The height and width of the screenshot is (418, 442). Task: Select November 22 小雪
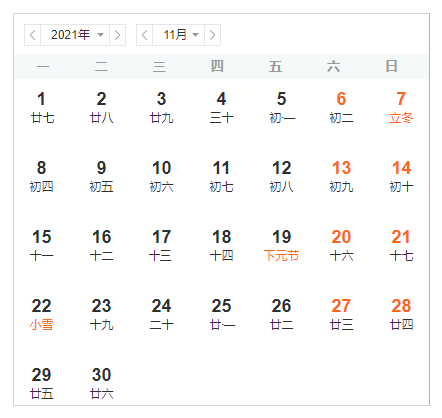click(42, 315)
